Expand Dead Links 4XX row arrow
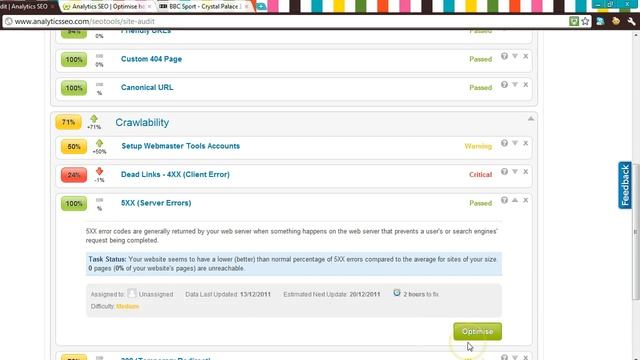Screen dimensions: 640x360 pos(515,171)
